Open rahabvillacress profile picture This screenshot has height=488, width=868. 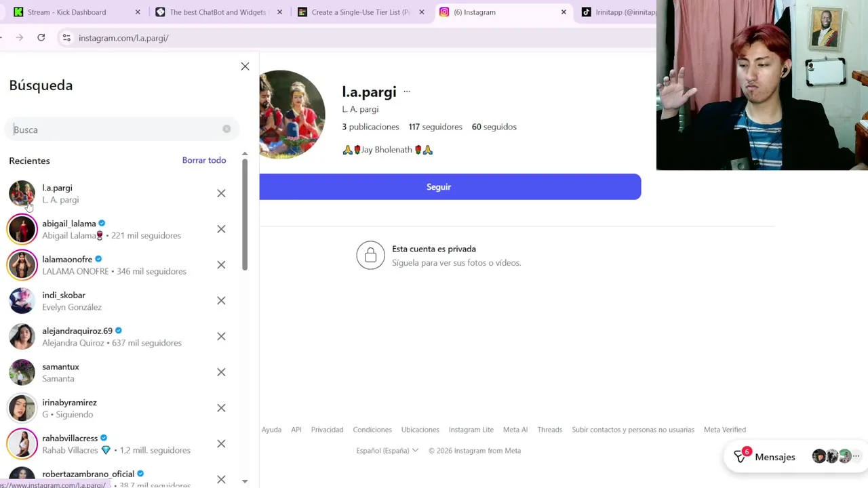point(22,444)
